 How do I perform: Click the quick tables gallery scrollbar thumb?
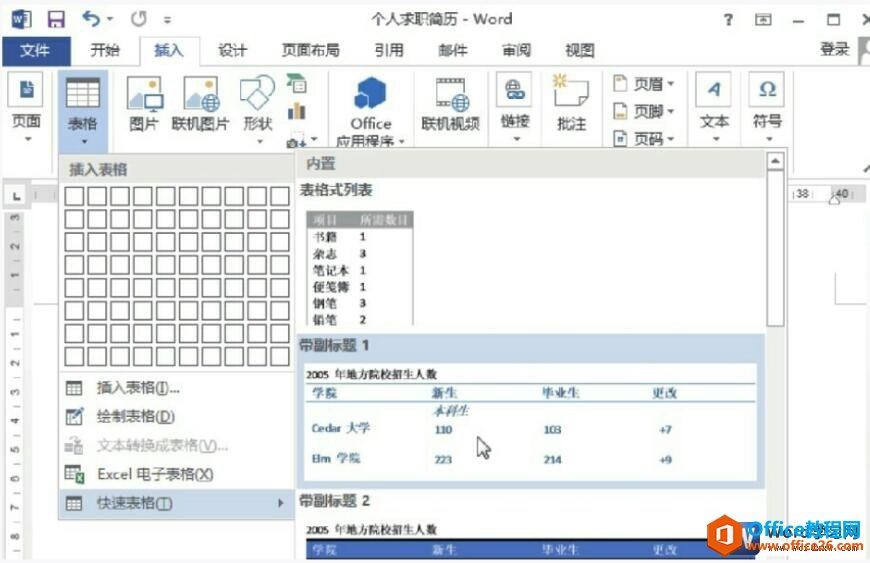coord(775,248)
